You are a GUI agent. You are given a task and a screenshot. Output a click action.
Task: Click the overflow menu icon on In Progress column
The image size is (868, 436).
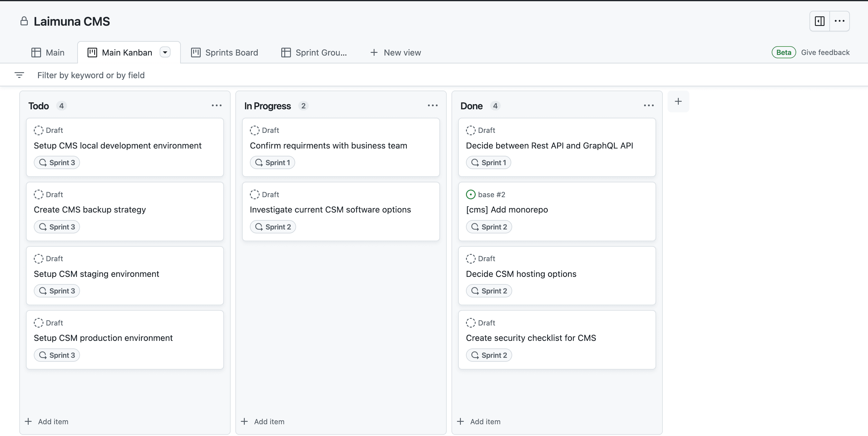tap(432, 105)
